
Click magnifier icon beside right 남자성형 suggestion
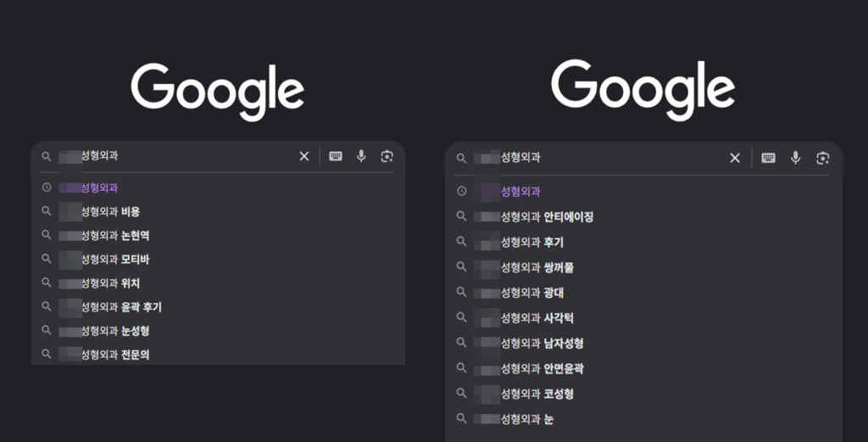(461, 343)
